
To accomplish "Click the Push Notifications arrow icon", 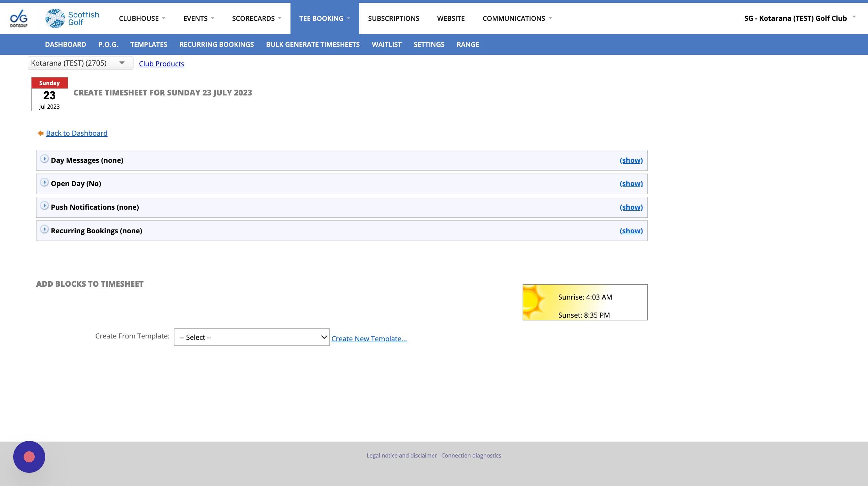I will tap(44, 206).
